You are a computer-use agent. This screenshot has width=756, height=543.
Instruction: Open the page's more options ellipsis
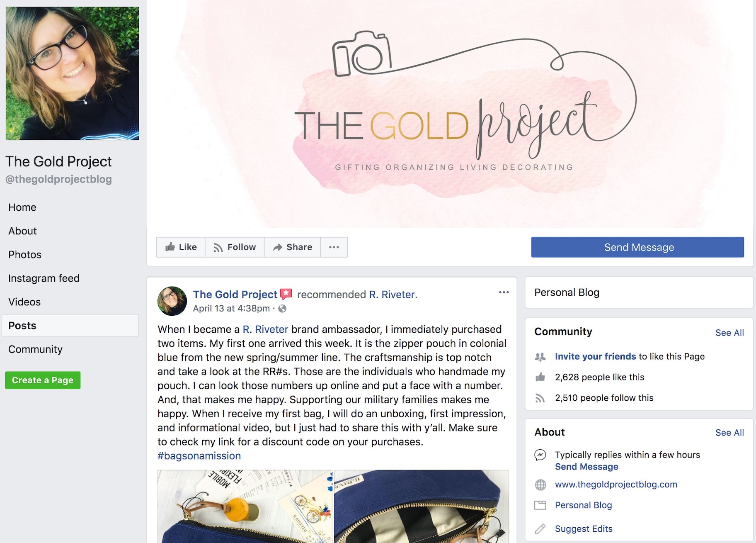pos(334,247)
